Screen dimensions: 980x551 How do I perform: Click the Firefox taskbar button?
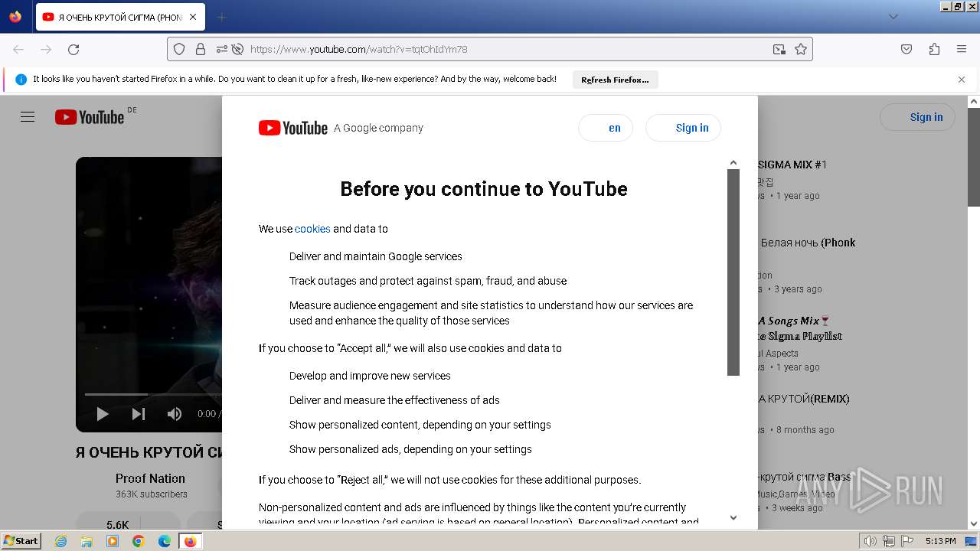[190, 541]
